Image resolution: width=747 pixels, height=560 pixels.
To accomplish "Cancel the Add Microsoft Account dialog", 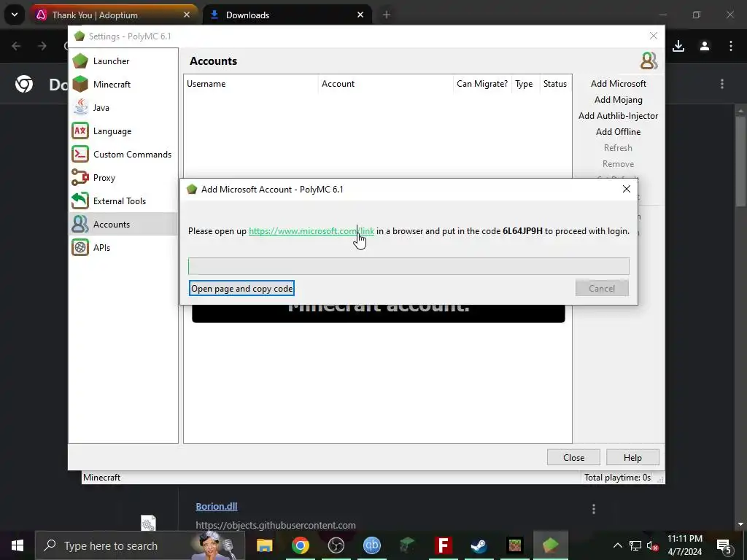I will 602,289.
